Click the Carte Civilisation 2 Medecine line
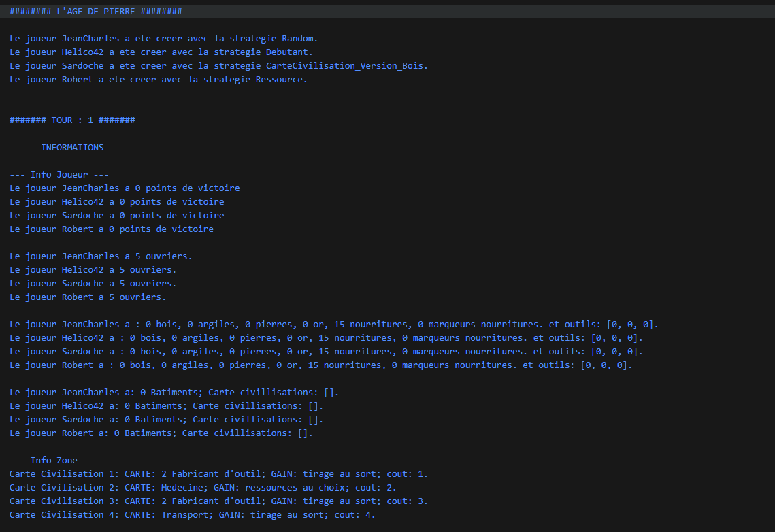 point(203,488)
